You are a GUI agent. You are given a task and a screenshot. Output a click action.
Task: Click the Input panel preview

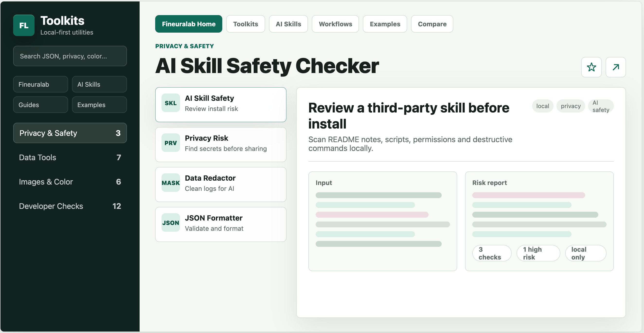click(383, 221)
